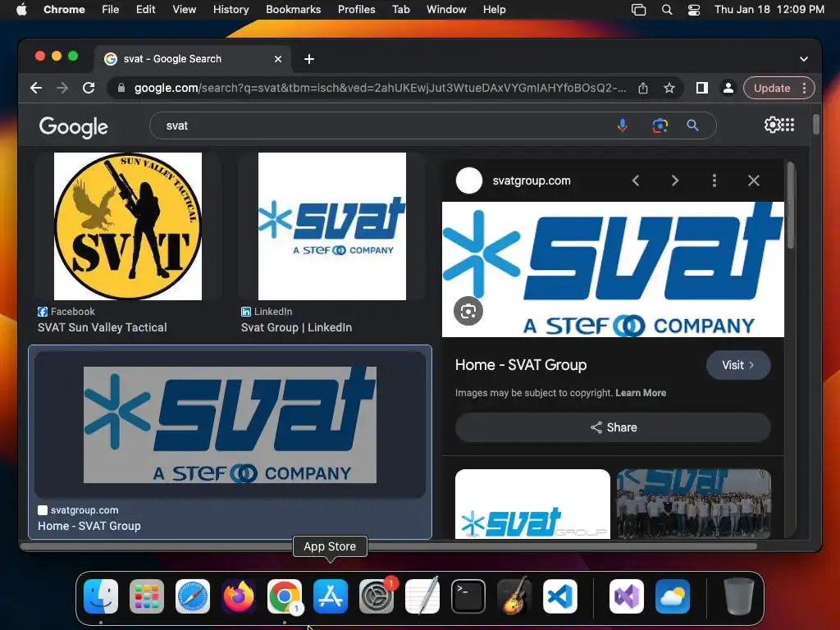Click the magnifier search button
The width and height of the screenshot is (840, 630).
click(x=692, y=126)
